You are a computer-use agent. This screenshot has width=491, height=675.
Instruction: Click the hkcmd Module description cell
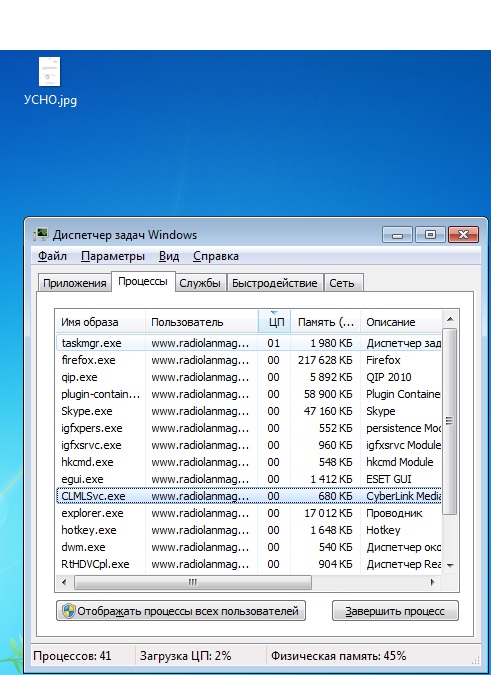coord(399,462)
